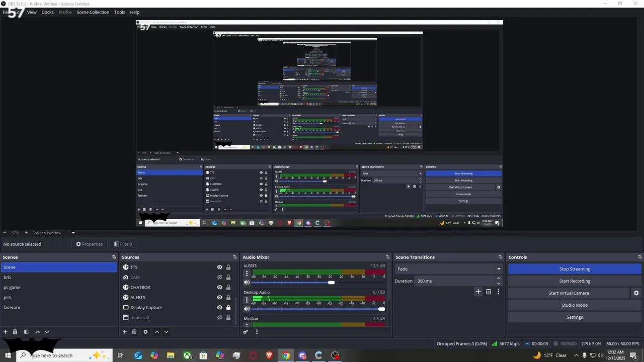644x362 pixels.
Task: Click Start Recording button
Action: click(575, 281)
